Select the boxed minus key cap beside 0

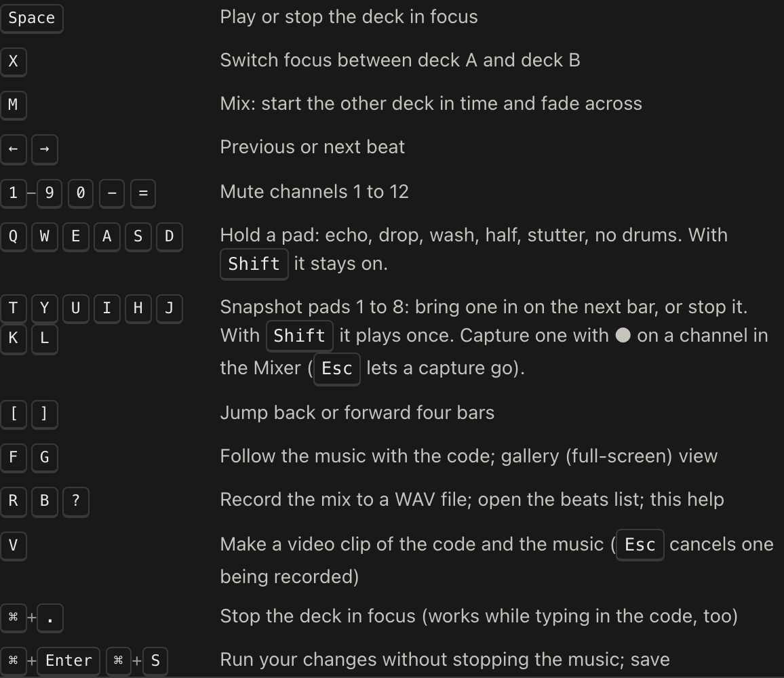pos(112,193)
